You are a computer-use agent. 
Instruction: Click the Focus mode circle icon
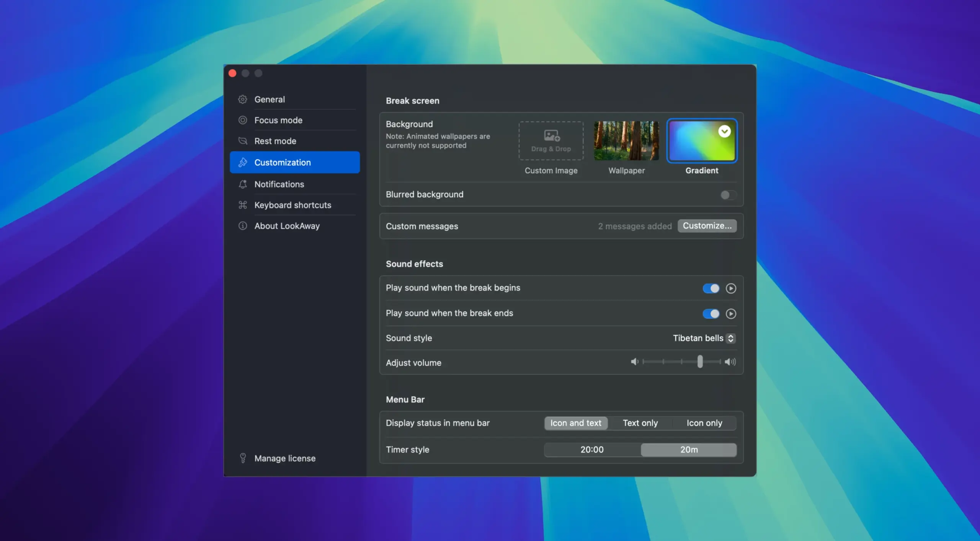(x=243, y=120)
